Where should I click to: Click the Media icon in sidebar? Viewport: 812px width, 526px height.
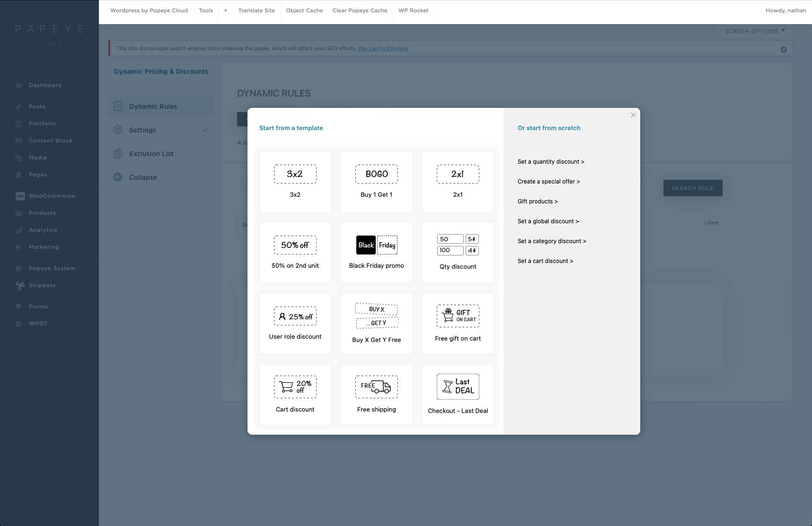point(18,158)
